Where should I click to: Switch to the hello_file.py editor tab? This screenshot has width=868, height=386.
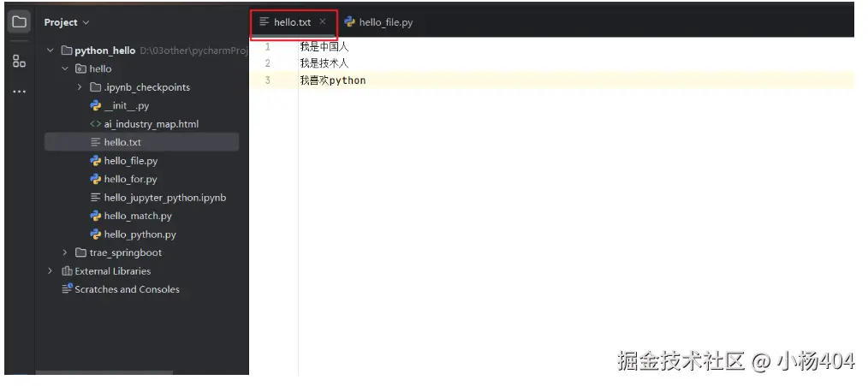pyautogui.click(x=378, y=22)
